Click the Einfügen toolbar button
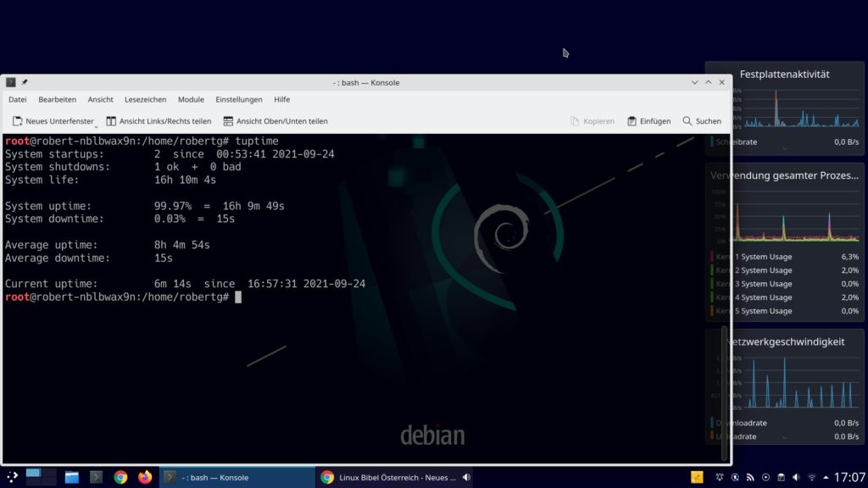 [x=648, y=121]
